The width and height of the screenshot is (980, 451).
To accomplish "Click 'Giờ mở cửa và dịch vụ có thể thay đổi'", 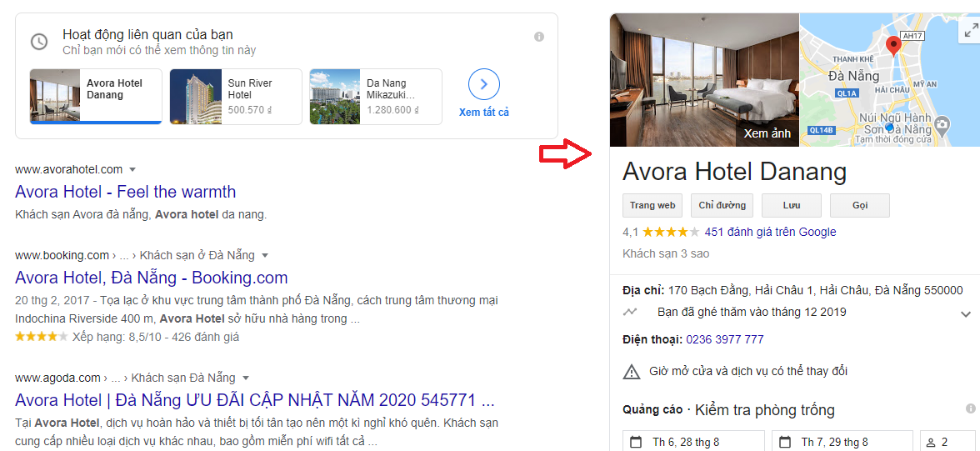I will coord(748,371).
